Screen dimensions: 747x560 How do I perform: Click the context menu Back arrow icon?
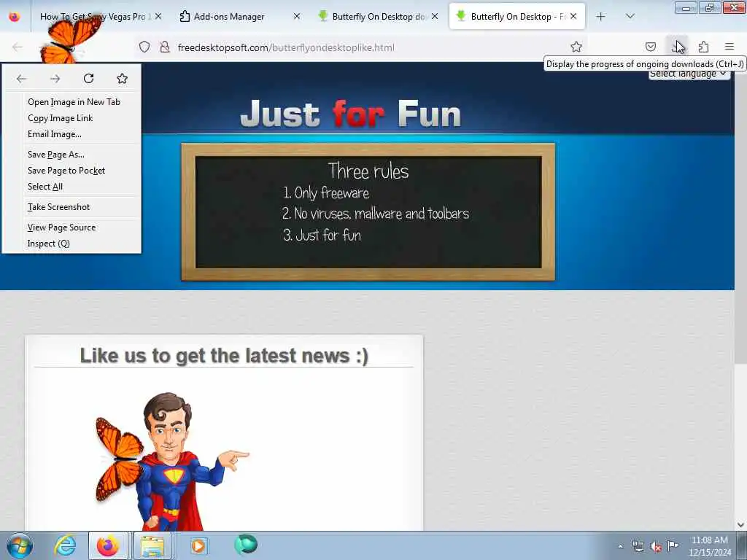tap(21, 79)
